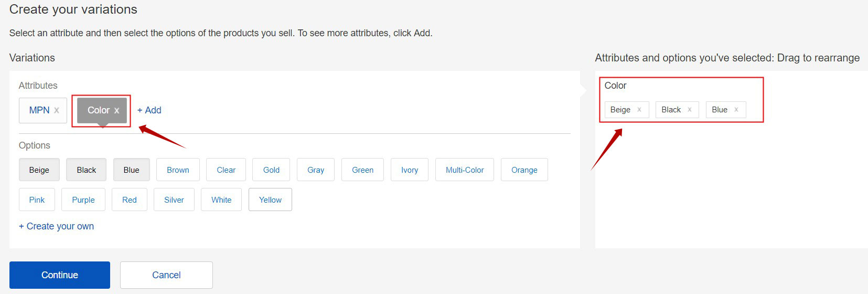The width and height of the screenshot is (868, 294).
Task: Click the + Add attribute link
Action: click(149, 110)
